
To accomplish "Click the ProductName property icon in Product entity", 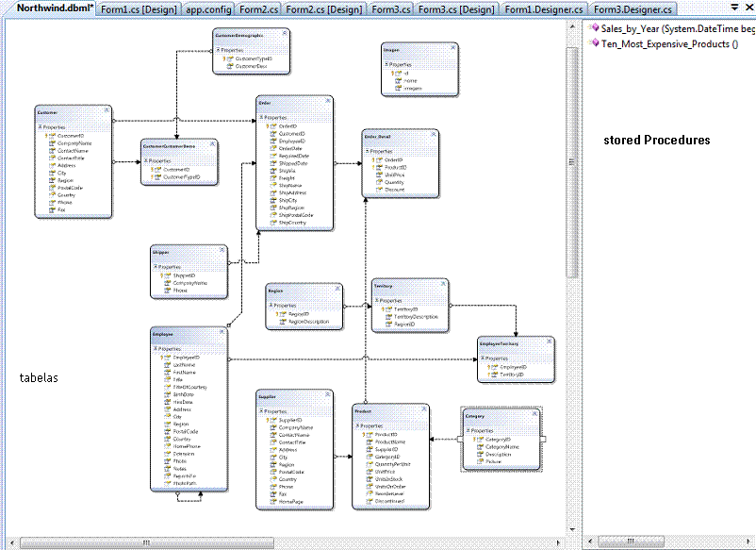I will (370, 442).
